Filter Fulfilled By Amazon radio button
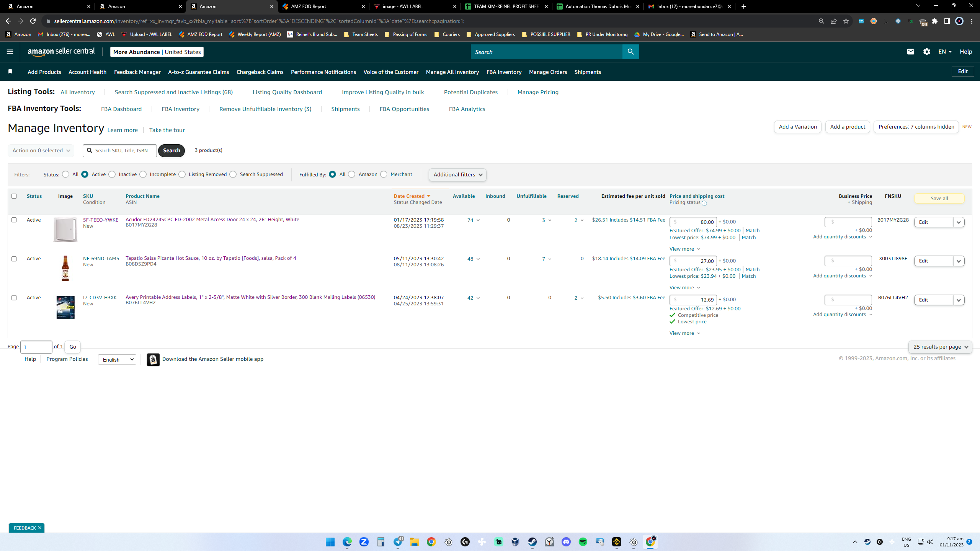The height and width of the screenshot is (551, 980). tap(352, 174)
